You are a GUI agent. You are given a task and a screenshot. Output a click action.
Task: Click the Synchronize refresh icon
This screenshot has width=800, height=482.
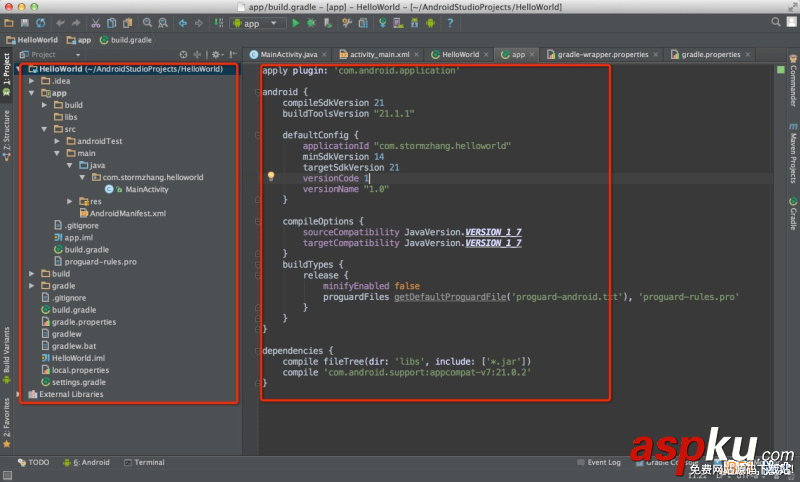click(x=40, y=23)
